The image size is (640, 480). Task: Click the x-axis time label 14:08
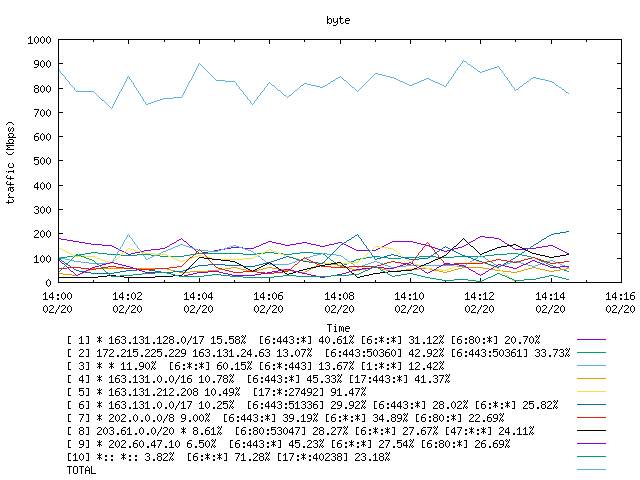[x=339, y=296]
